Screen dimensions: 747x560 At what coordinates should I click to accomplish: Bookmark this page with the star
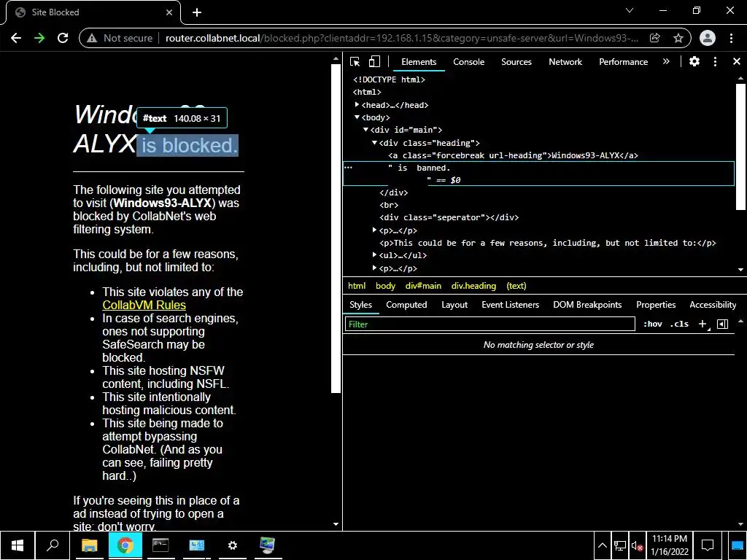click(x=678, y=38)
